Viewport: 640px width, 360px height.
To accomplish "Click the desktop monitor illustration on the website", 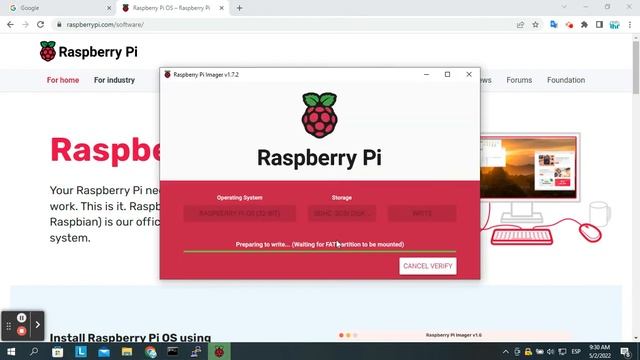I will pyautogui.click(x=530, y=177).
